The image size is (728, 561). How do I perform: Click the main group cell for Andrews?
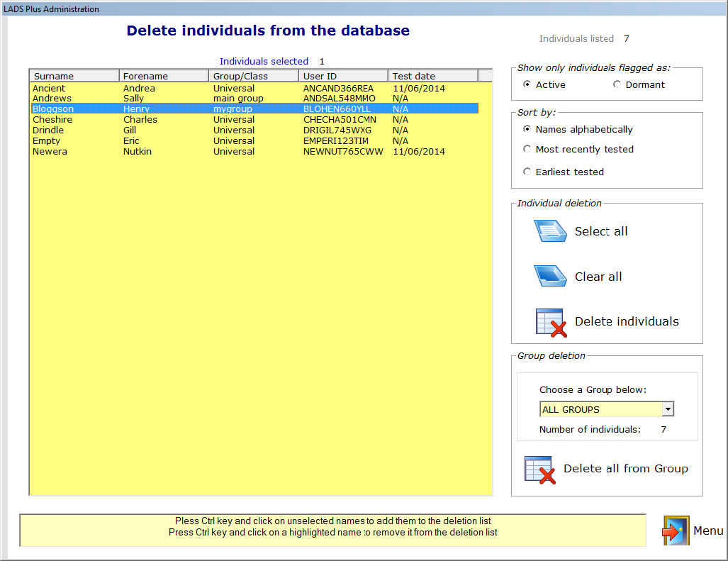tap(238, 98)
